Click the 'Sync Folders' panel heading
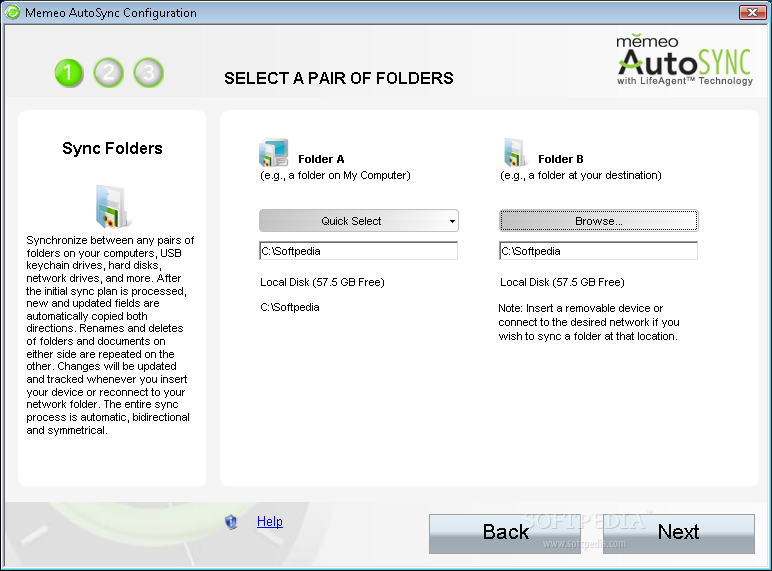The image size is (772, 571). tap(112, 148)
